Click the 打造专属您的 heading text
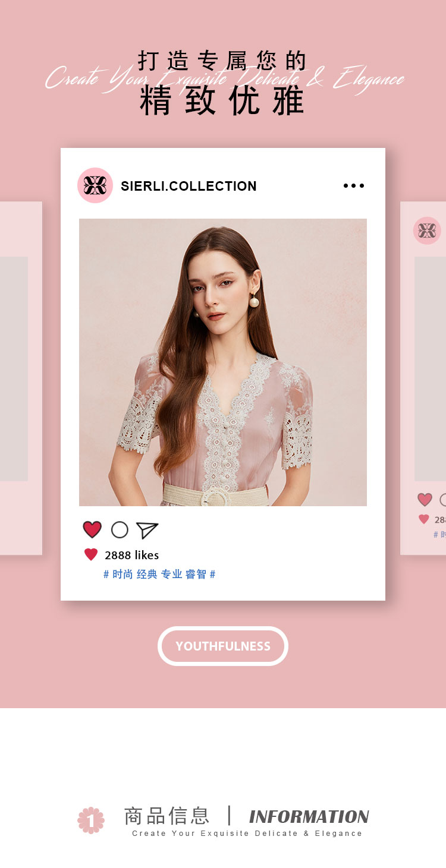Viewport: 446px width, 868px height. coord(222,61)
